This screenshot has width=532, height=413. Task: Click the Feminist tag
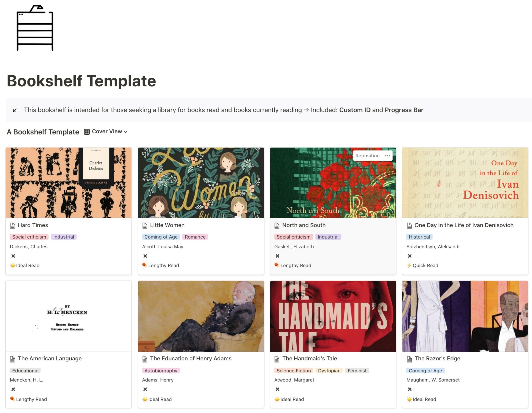[x=357, y=371]
